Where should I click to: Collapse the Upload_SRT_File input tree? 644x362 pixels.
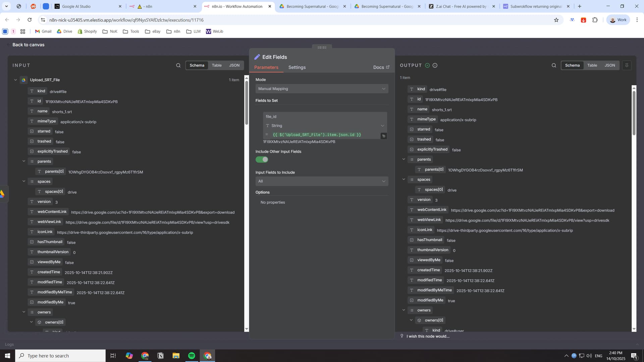point(15,80)
